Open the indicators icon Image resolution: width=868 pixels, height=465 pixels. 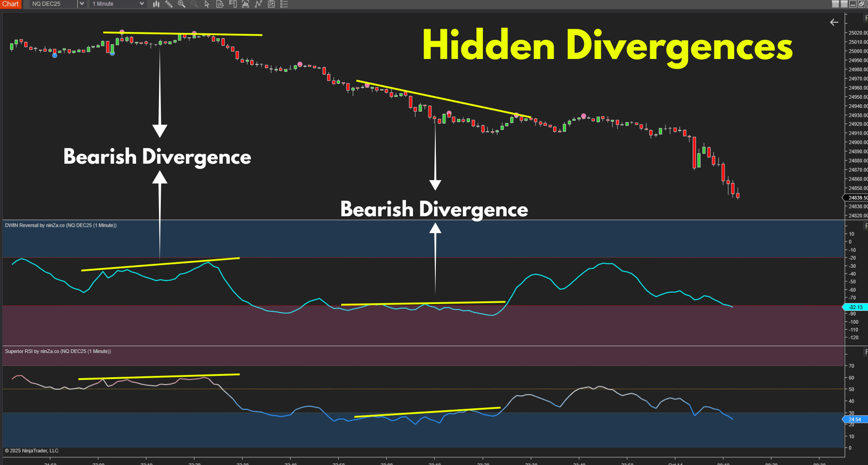point(245,4)
